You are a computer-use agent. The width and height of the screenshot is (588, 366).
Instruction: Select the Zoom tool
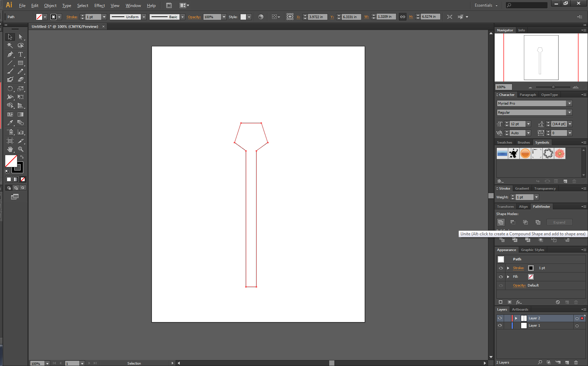click(21, 149)
